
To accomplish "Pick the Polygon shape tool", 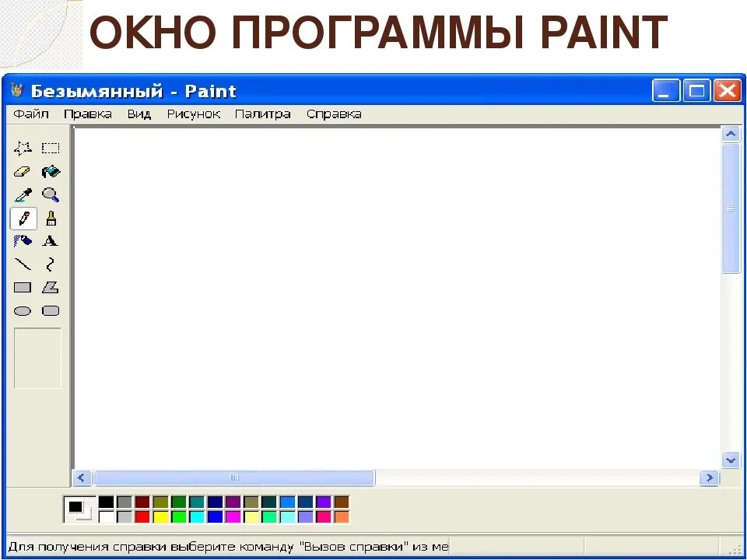I will [x=51, y=288].
